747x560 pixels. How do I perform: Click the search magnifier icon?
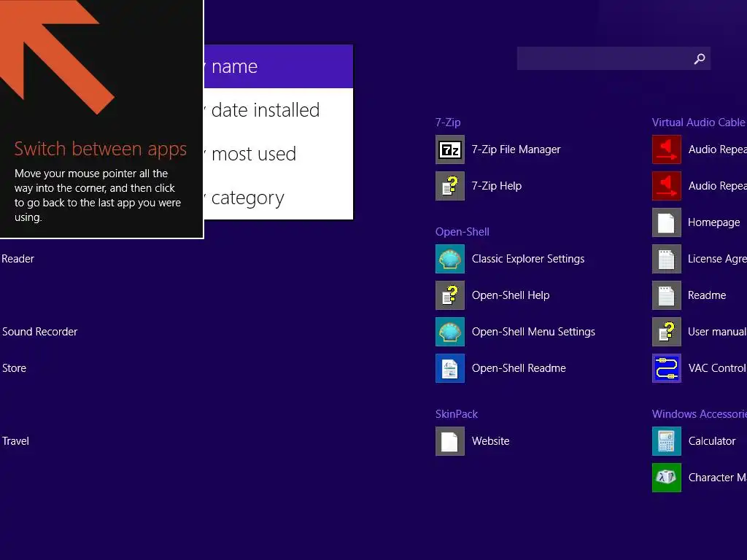700,58
